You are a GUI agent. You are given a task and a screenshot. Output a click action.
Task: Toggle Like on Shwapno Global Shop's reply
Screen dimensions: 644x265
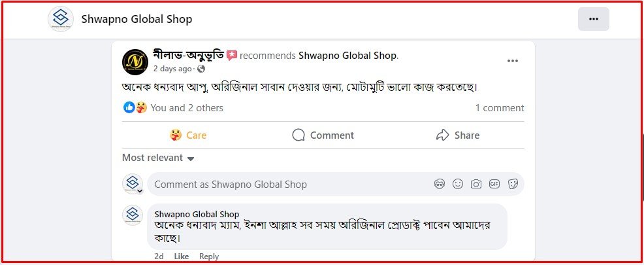click(181, 256)
